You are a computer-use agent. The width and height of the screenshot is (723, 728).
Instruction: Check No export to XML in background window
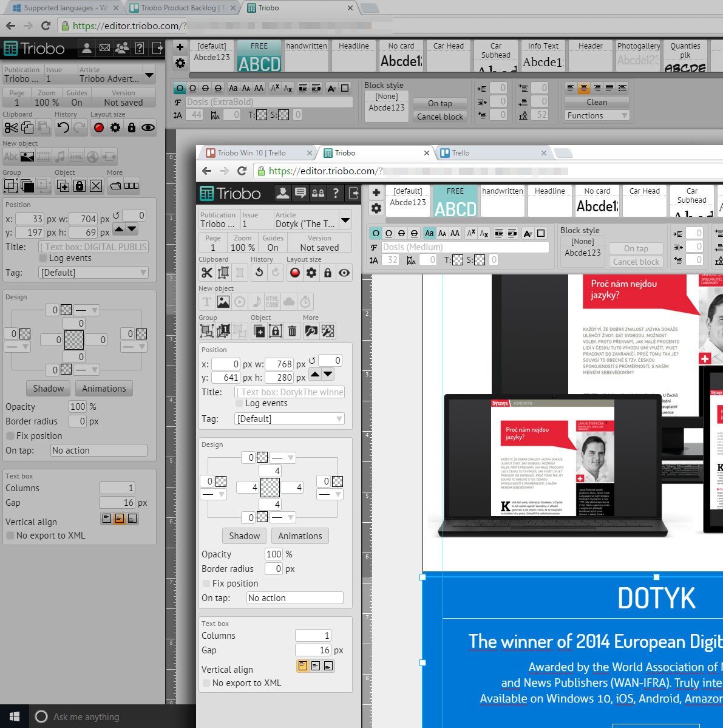coord(10,536)
